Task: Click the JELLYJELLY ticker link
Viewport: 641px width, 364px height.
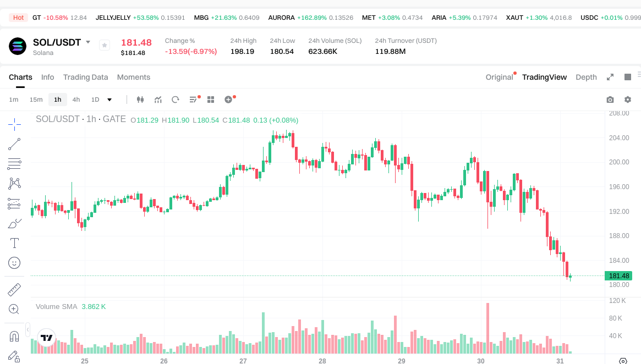Action: [x=113, y=18]
